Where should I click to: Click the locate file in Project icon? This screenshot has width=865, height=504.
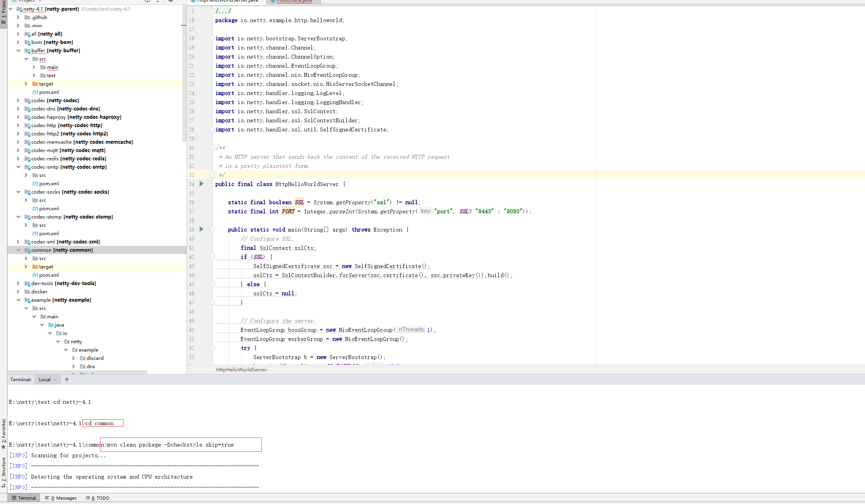[147, 2]
